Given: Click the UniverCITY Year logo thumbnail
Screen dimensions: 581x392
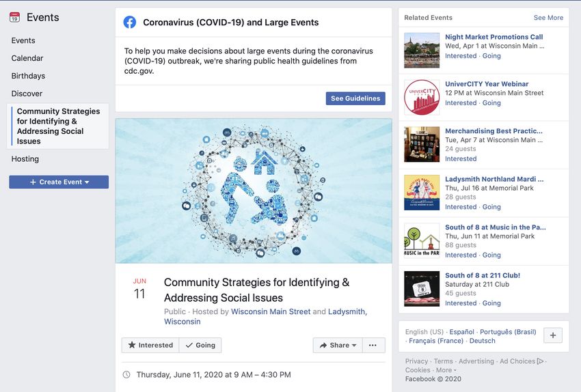Looking at the screenshot, I should [422, 98].
